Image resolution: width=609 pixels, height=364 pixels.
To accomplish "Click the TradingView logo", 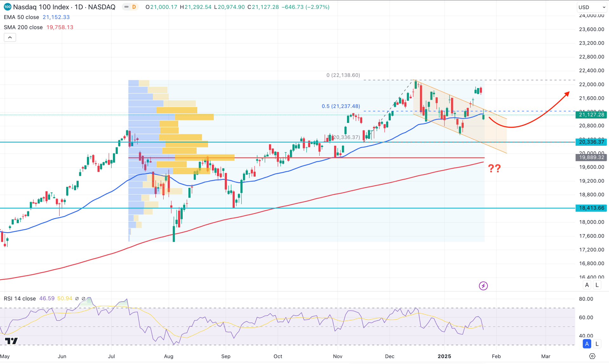I will click(11, 341).
